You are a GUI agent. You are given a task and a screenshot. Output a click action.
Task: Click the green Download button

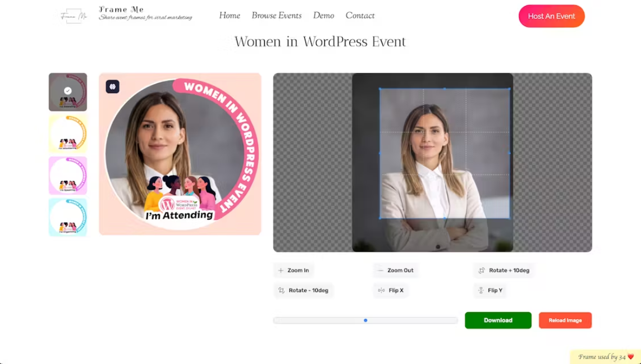tap(498, 320)
